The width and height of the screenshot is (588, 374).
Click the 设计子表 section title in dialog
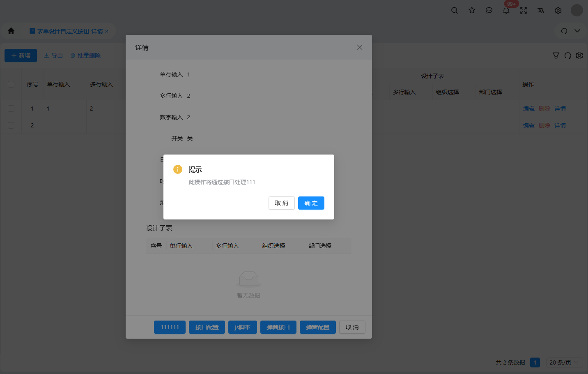159,228
